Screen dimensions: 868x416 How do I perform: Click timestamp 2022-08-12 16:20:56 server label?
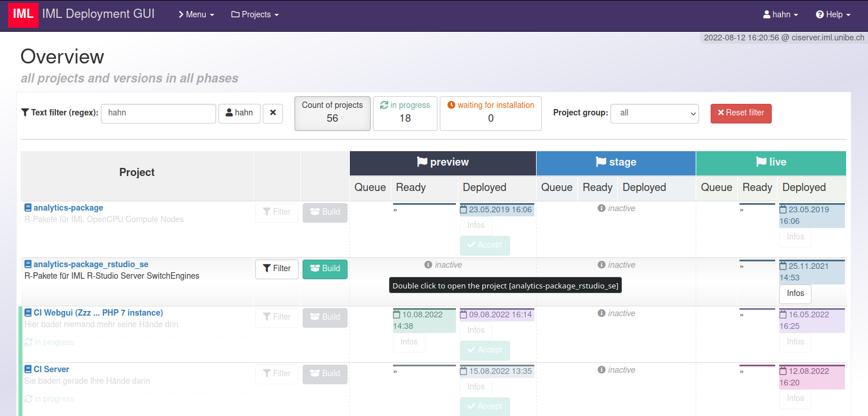(784, 38)
